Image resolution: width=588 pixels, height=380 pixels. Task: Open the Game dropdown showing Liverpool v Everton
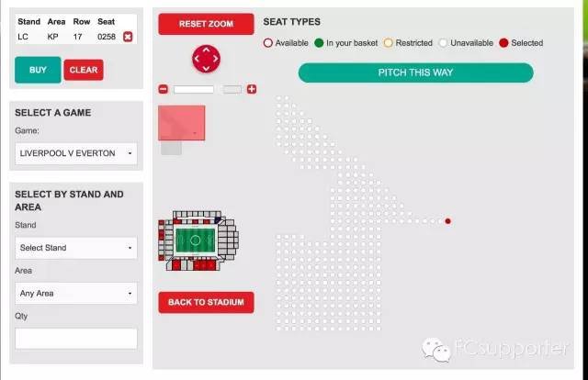pyautogui.click(x=76, y=153)
